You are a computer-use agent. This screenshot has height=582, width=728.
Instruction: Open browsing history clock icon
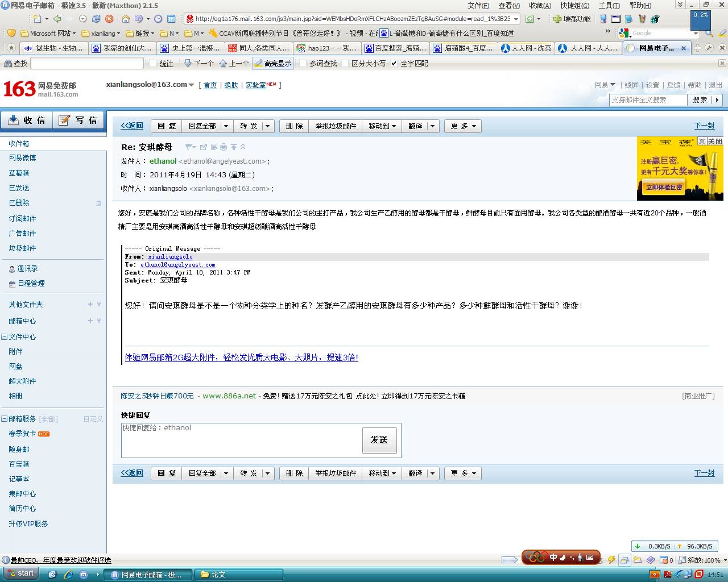coord(158,19)
